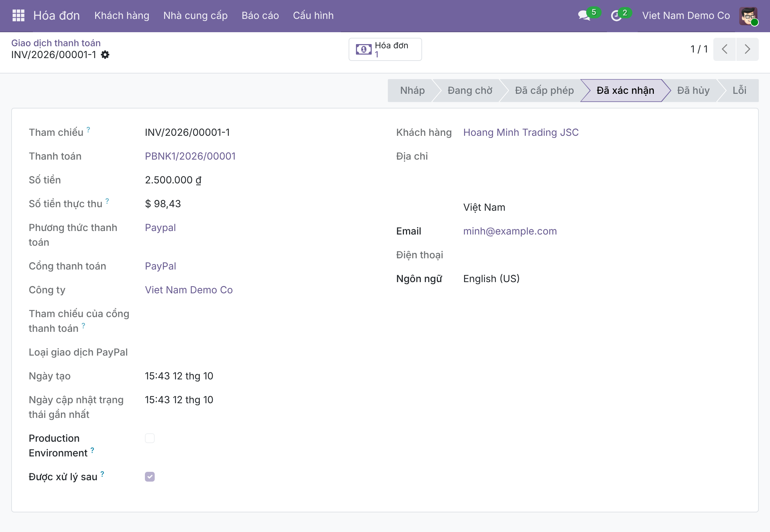This screenshot has width=770, height=532.
Task: Click the reference value INV/2026/00001-1 field
Action: tap(187, 132)
